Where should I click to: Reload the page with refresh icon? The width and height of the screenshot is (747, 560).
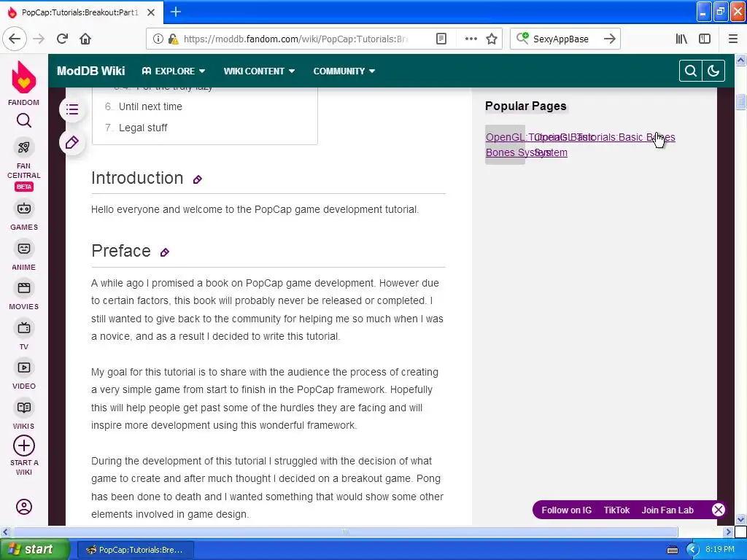pyautogui.click(x=62, y=39)
